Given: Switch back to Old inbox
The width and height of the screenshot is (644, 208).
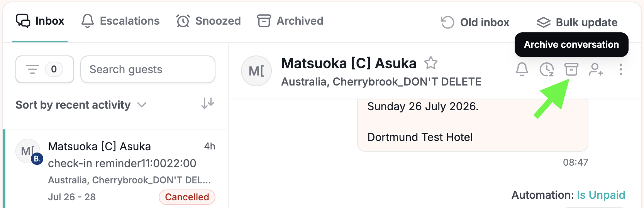Looking at the screenshot, I should pos(475,22).
